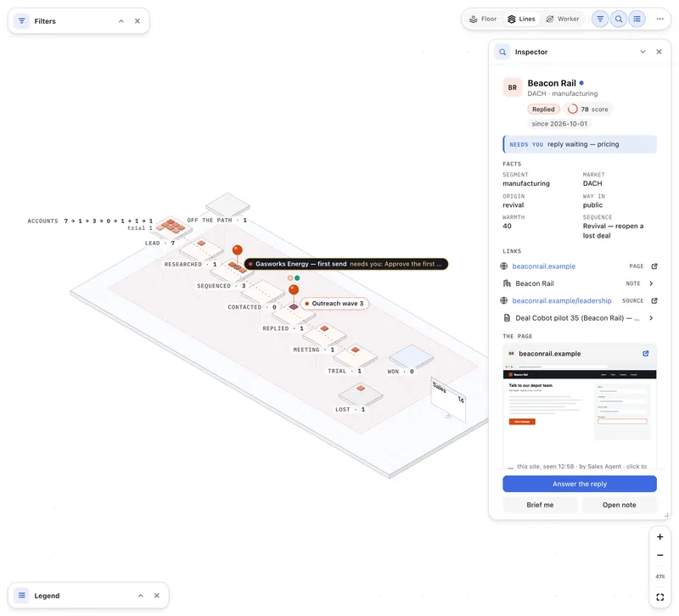Click the red pin above Replied stage

click(294, 289)
